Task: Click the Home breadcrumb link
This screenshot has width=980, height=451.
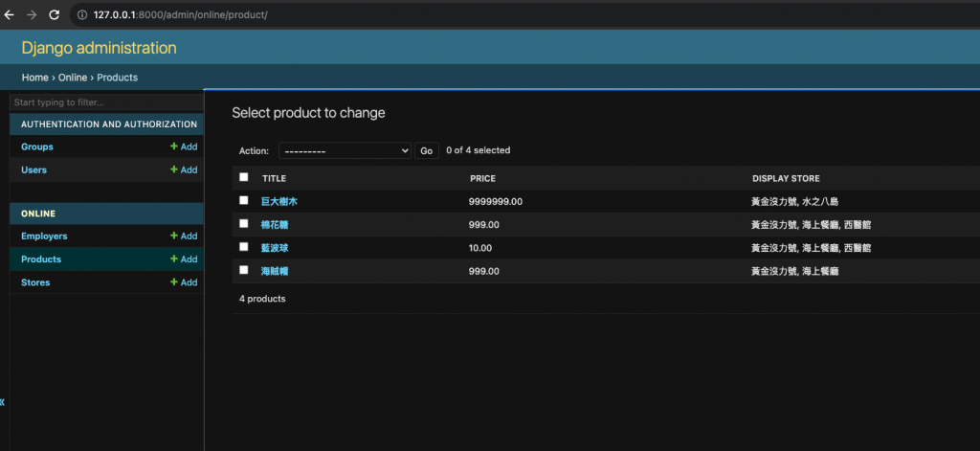Action: tap(34, 78)
